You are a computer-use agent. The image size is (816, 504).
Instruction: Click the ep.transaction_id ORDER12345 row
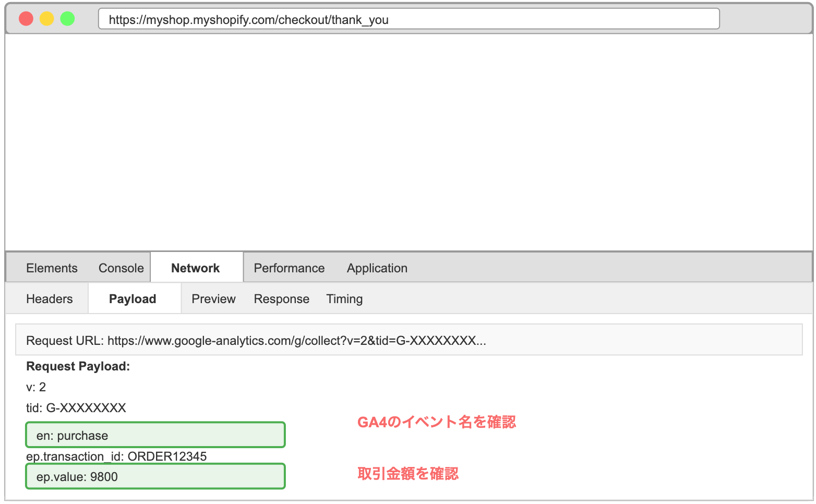pos(116,456)
